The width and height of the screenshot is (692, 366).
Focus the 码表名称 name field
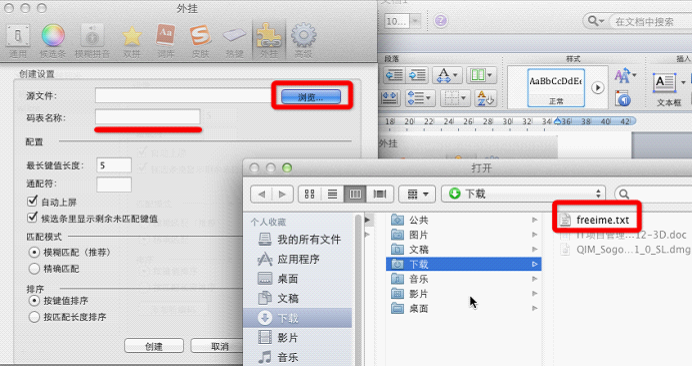tap(147, 117)
